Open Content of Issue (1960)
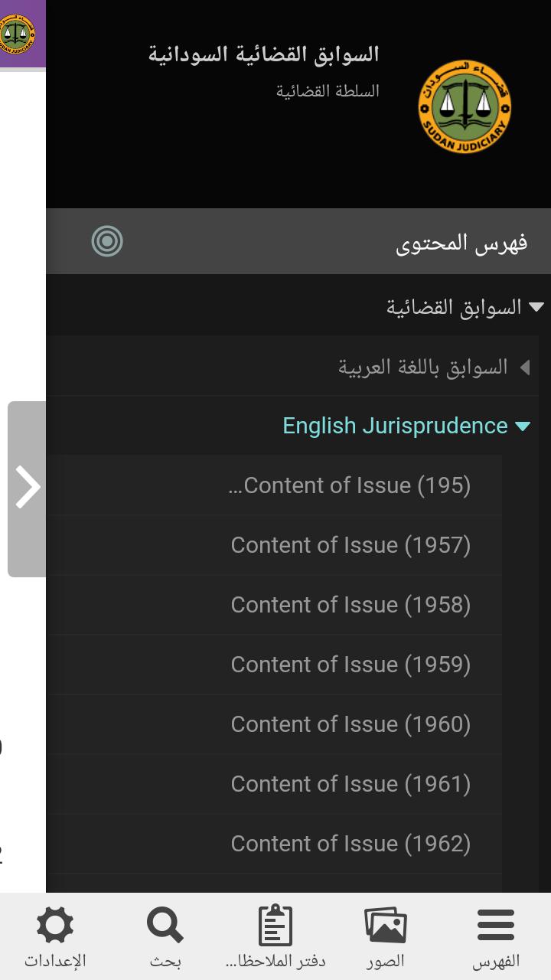The height and width of the screenshot is (980, 551). [350, 724]
